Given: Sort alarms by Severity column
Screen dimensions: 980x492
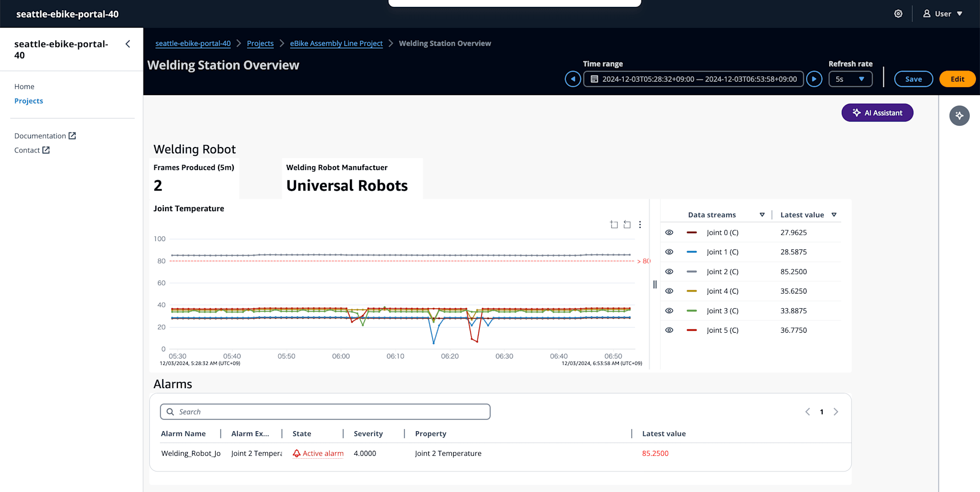Looking at the screenshot, I should [x=368, y=434].
